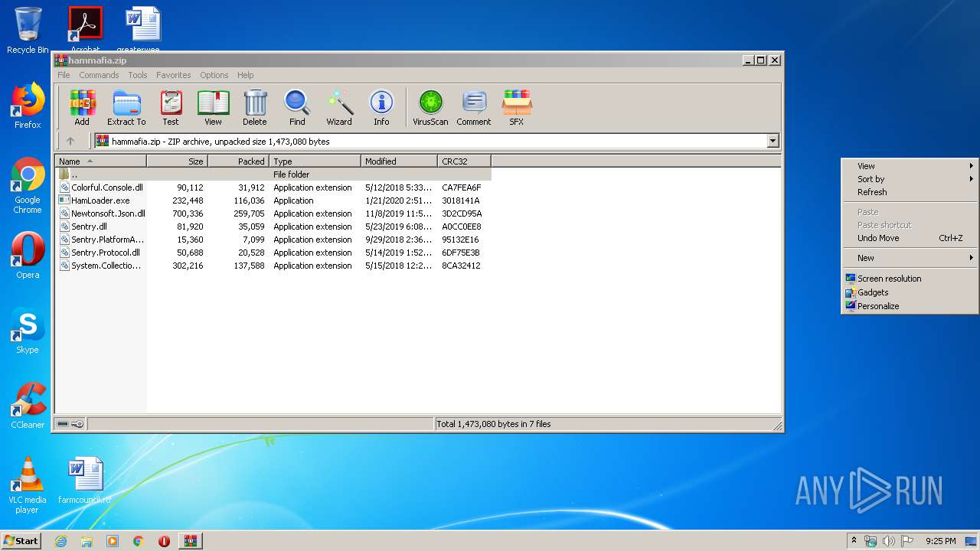980x551 pixels.
Task: Select VLC media player desktop shortcut
Action: pos(28,485)
